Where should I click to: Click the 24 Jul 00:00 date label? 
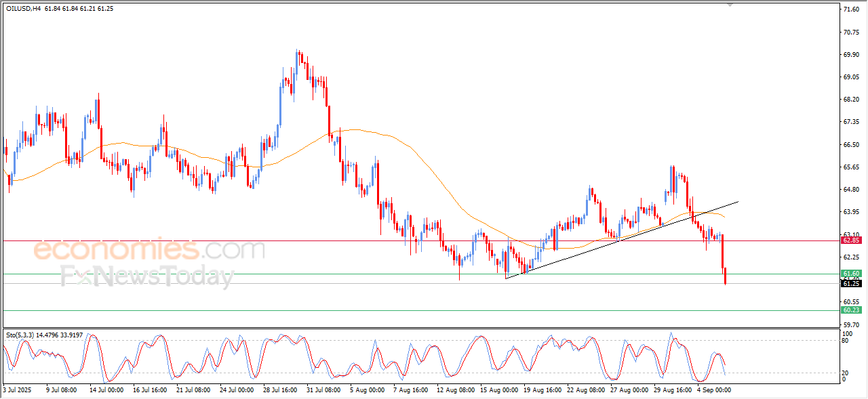point(238,390)
